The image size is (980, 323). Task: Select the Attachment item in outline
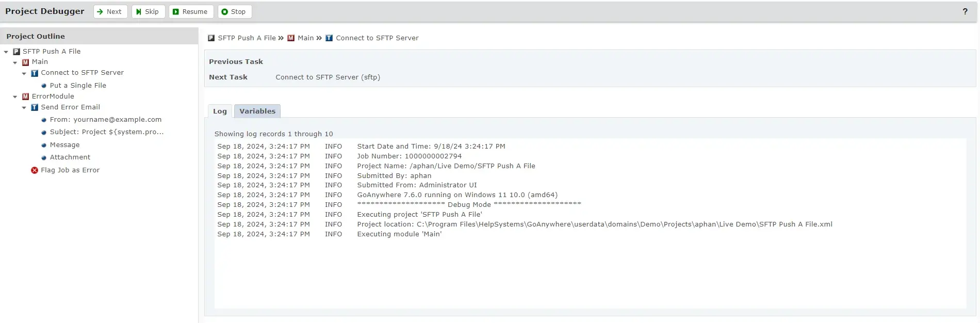pos(70,157)
